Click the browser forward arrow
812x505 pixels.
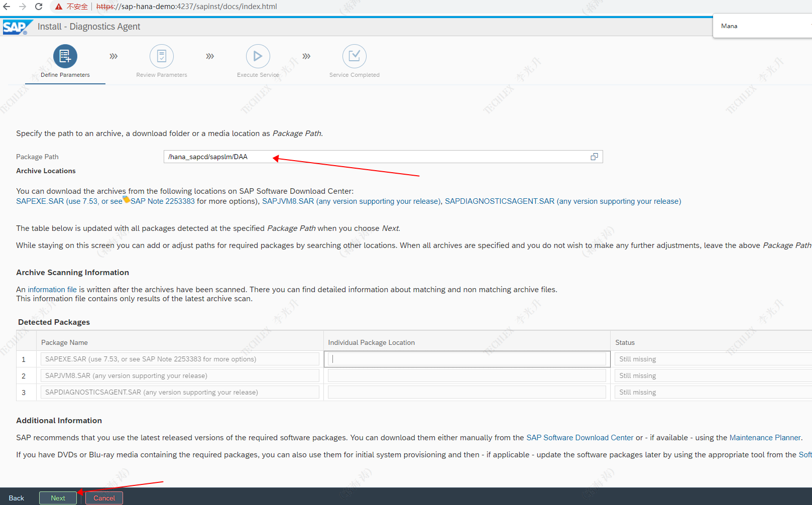(x=23, y=7)
